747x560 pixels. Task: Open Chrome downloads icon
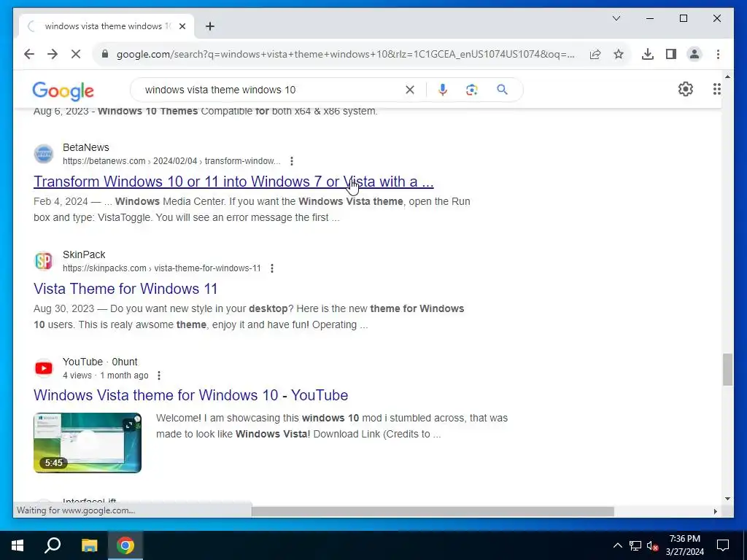[648, 54]
